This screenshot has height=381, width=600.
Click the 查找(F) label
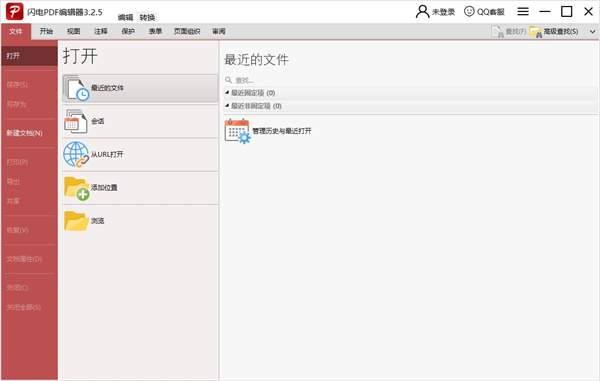pyautogui.click(x=516, y=32)
